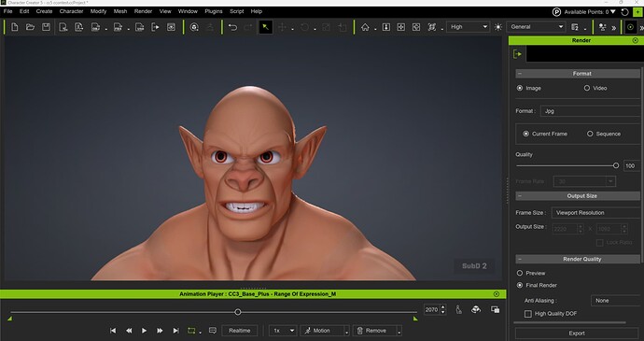Click the export icon tab in the Render panel
Screen dimensions: 644x341
pos(517,54)
